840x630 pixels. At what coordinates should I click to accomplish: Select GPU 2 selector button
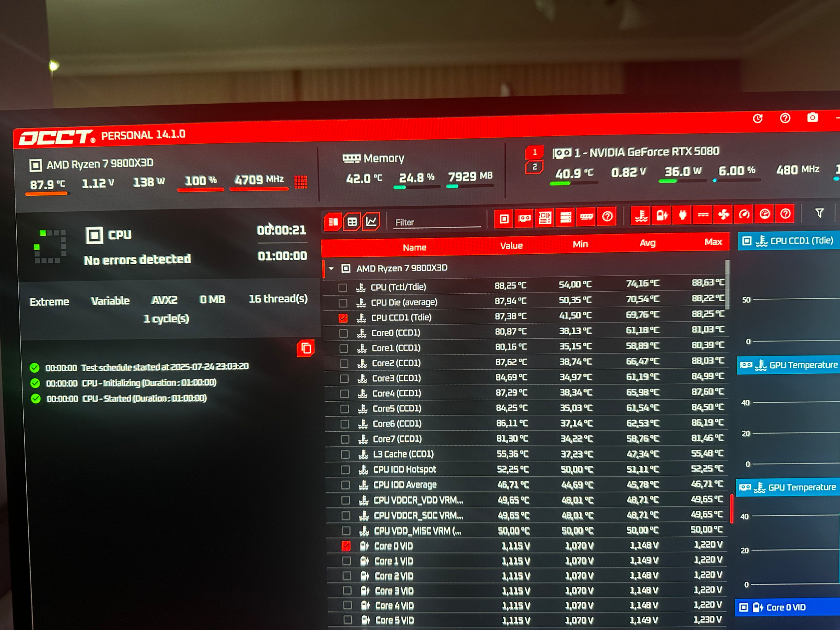coord(534,167)
